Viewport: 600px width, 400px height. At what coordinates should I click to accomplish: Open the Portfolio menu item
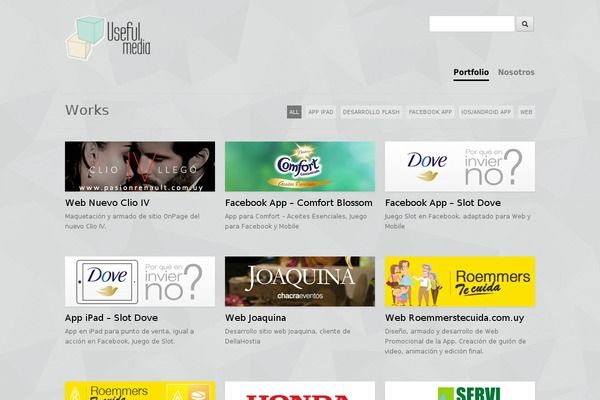click(x=471, y=72)
